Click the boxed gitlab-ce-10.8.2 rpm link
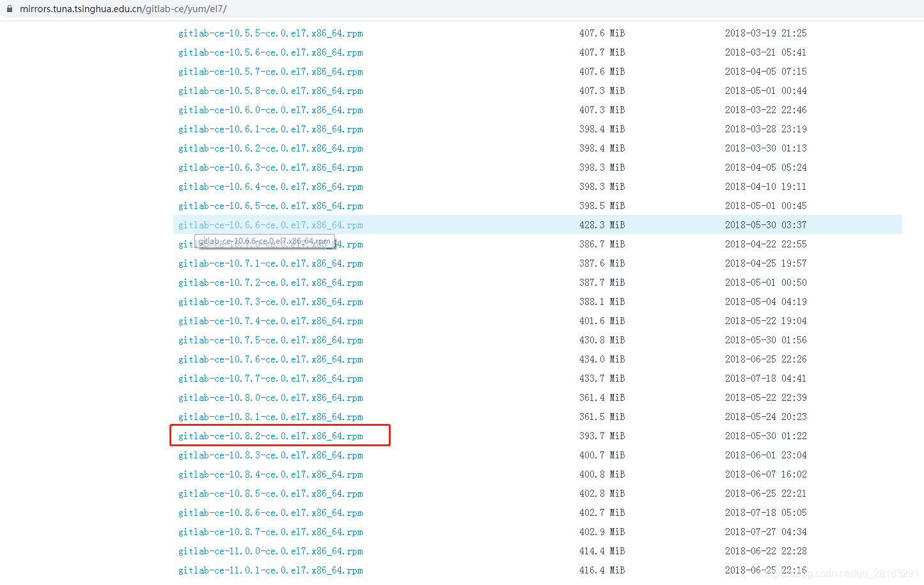Image resolution: width=924 pixels, height=585 pixels. click(270, 436)
